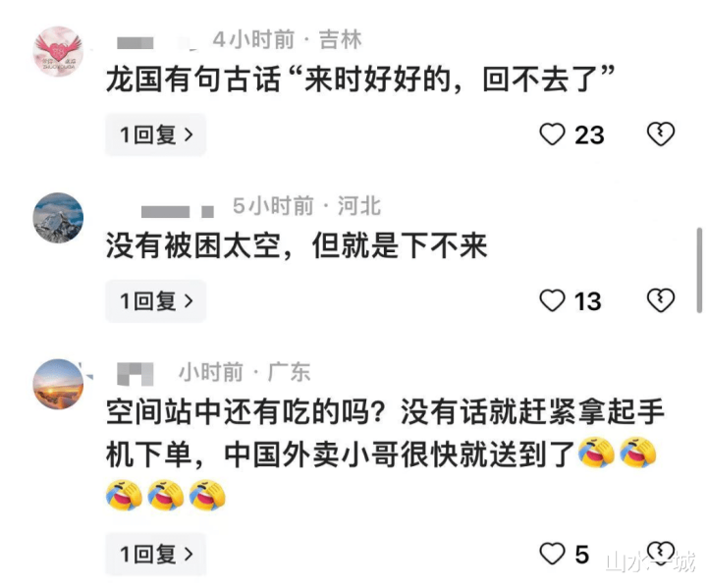The image size is (707, 588).
Task: Click the comment about 外卖小哥 delivery
Action: (386, 454)
